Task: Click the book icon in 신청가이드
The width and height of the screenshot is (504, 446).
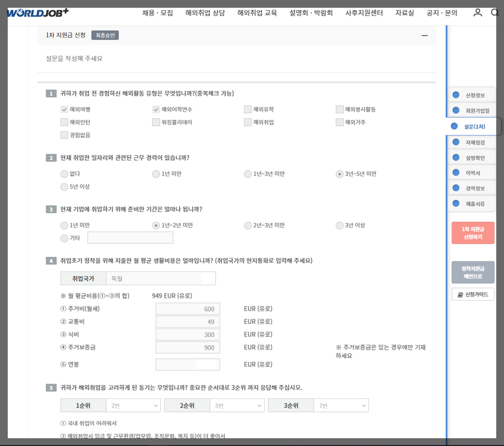Action: pyautogui.click(x=460, y=295)
